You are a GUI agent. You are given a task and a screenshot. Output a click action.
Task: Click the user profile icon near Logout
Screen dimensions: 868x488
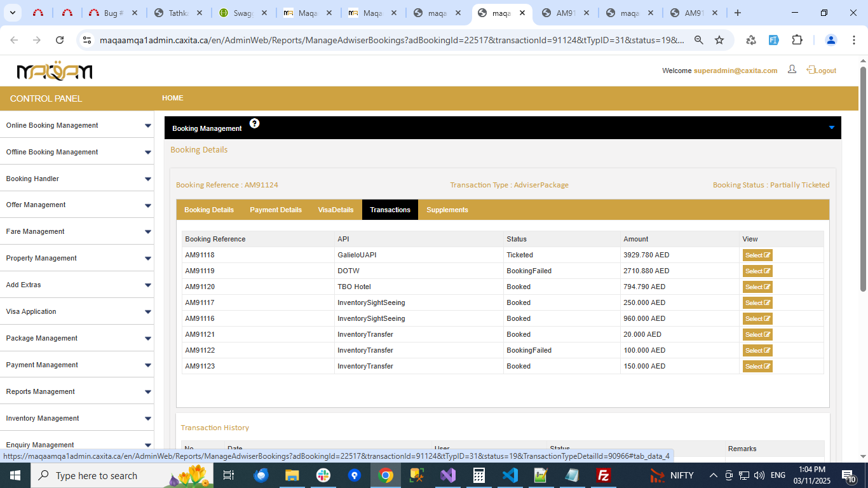tap(792, 69)
